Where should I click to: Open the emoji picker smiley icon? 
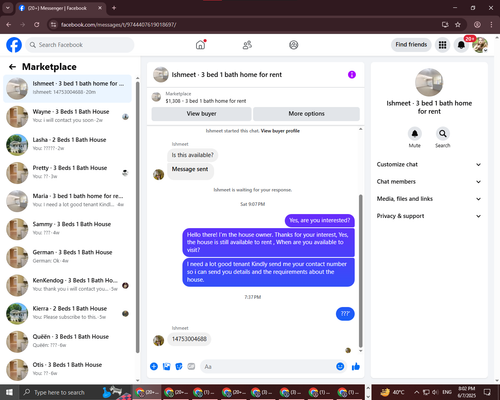(340, 366)
